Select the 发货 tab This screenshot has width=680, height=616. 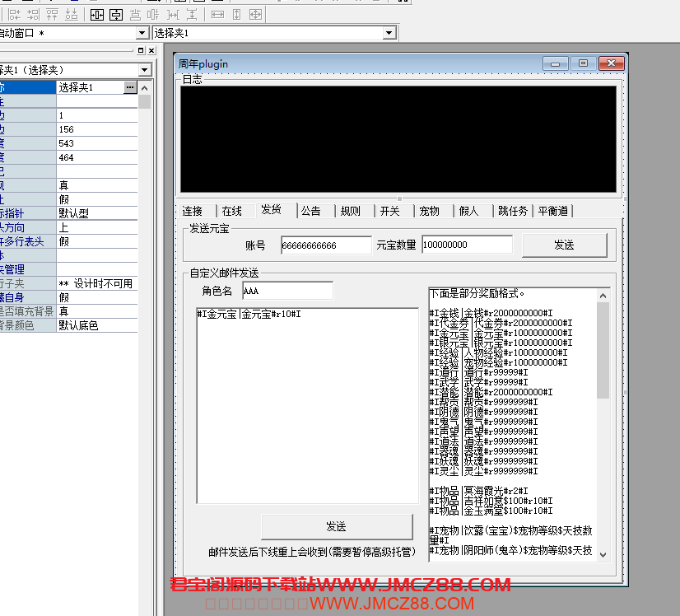(x=272, y=210)
